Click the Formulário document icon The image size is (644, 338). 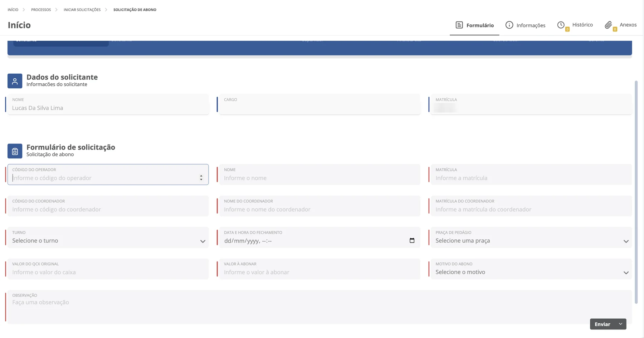click(459, 25)
